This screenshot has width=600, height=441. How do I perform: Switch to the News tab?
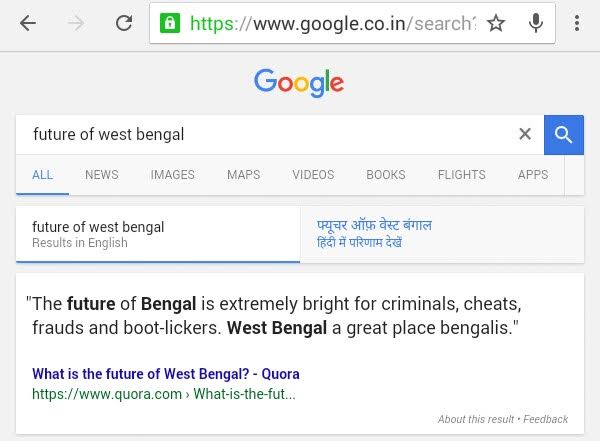click(102, 175)
